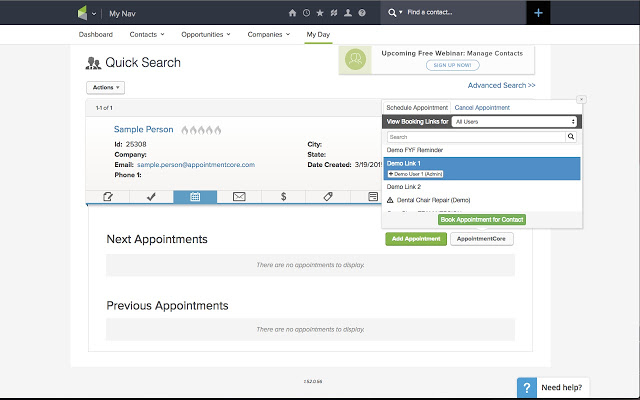Image resolution: width=640 pixels, height=400 pixels.
Task: Set the first flame of lead score
Action: pos(185,130)
